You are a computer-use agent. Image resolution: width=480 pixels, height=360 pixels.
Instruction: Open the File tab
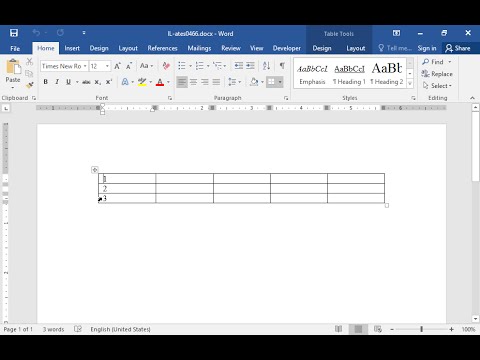[x=15, y=48]
